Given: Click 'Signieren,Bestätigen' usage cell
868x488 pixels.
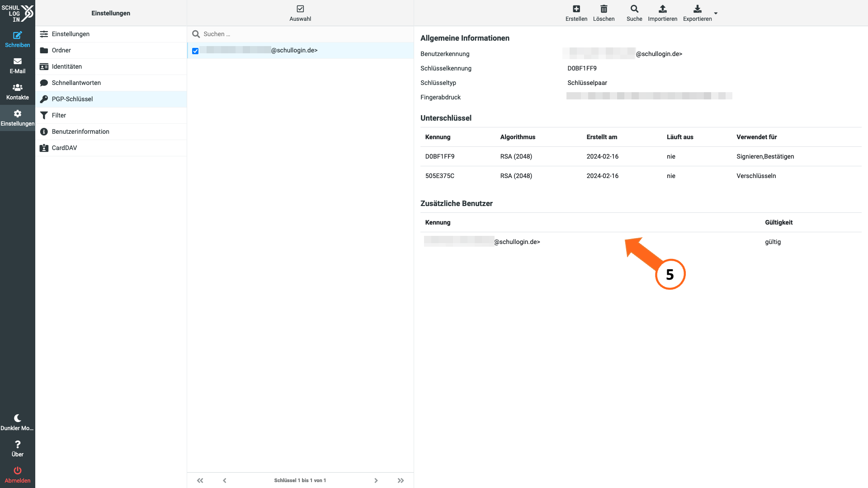Looking at the screenshot, I should tap(765, 156).
